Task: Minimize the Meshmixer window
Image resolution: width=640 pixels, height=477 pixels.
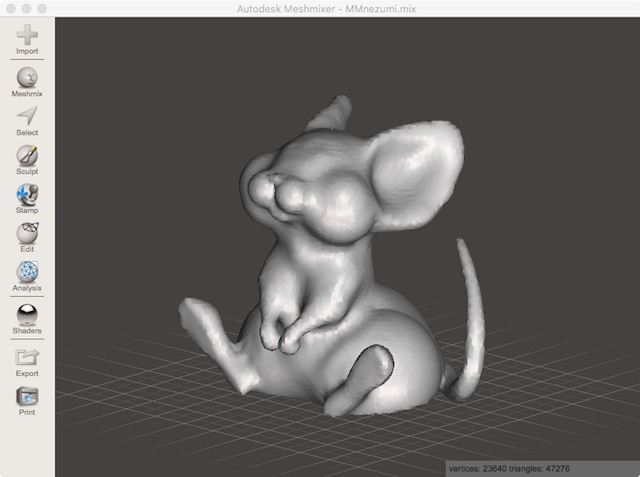Action: click(27, 9)
